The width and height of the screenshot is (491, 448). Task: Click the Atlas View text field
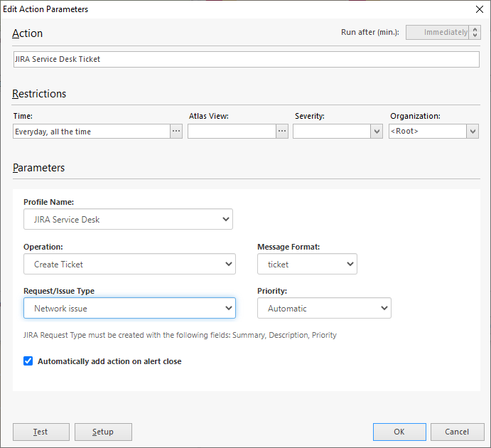coord(232,132)
